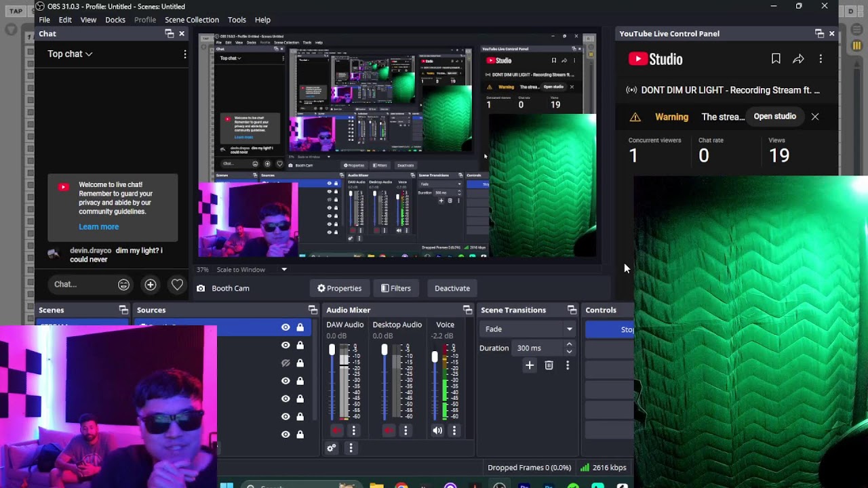
Task: Click the YouTube Studio logo
Action: tap(655, 59)
